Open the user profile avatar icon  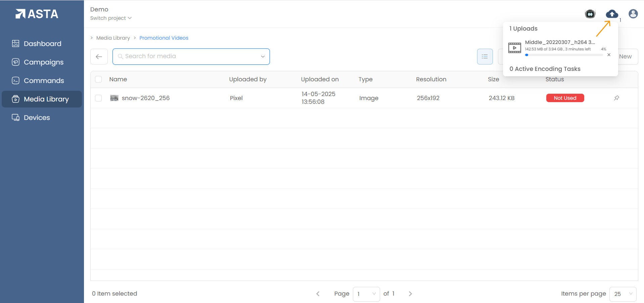point(633,14)
